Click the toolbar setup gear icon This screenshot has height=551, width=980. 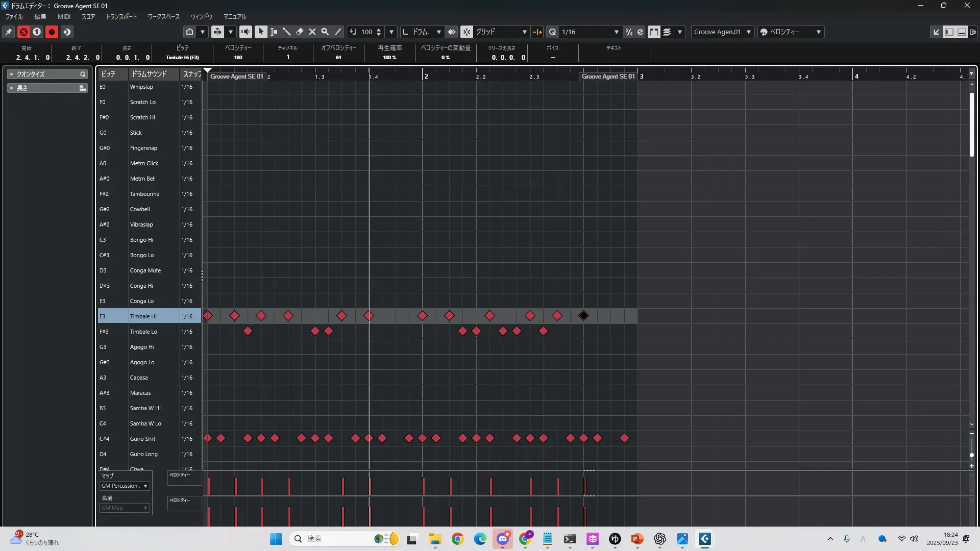[x=973, y=32]
